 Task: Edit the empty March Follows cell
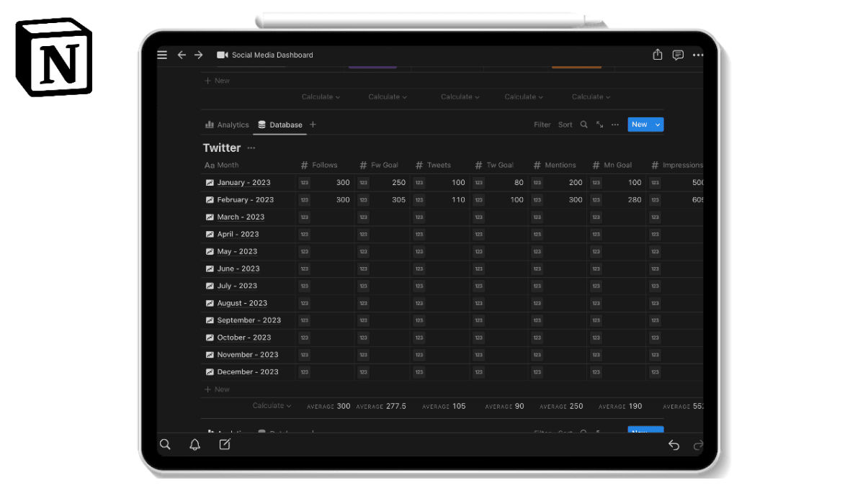[326, 217]
